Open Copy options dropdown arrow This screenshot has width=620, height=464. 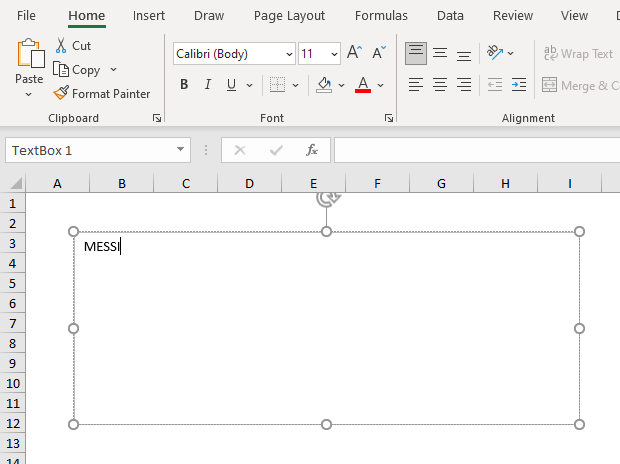click(113, 70)
